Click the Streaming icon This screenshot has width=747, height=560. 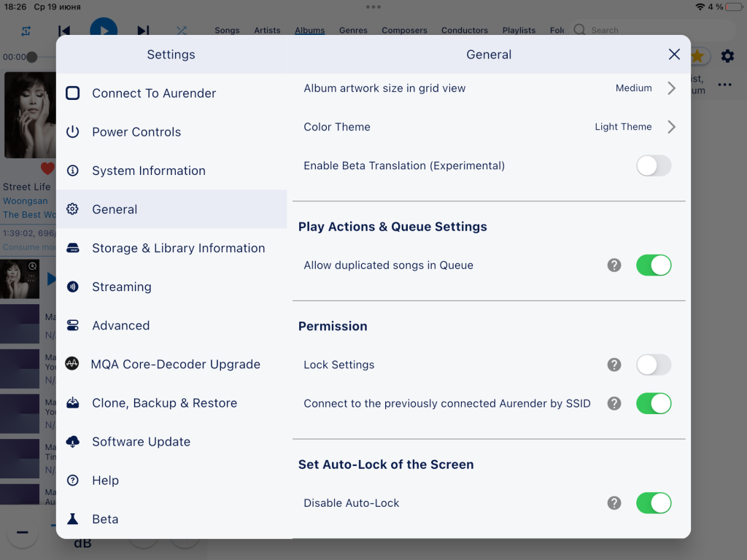click(72, 286)
